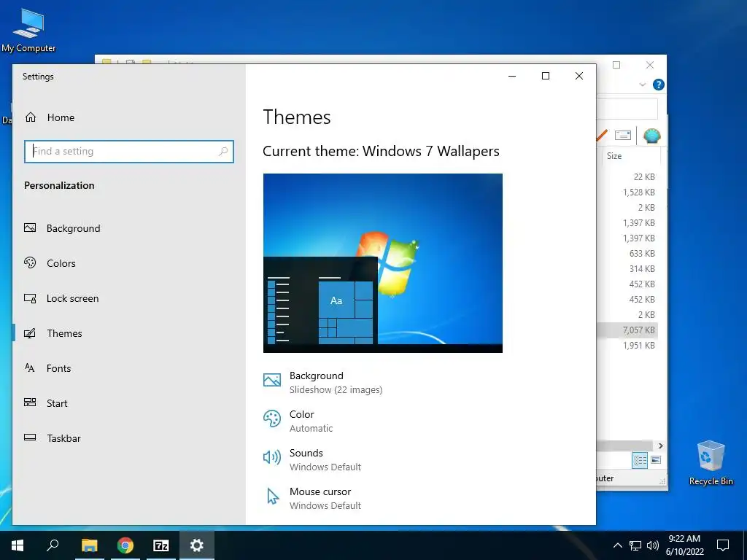
Task: Open Taskbar personalization settings
Action: point(53,438)
